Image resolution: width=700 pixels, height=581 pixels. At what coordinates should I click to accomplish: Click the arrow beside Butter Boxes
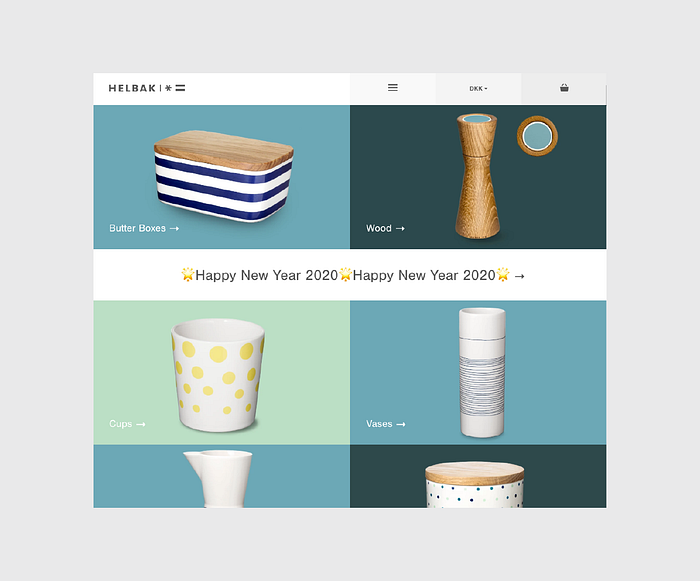click(175, 229)
